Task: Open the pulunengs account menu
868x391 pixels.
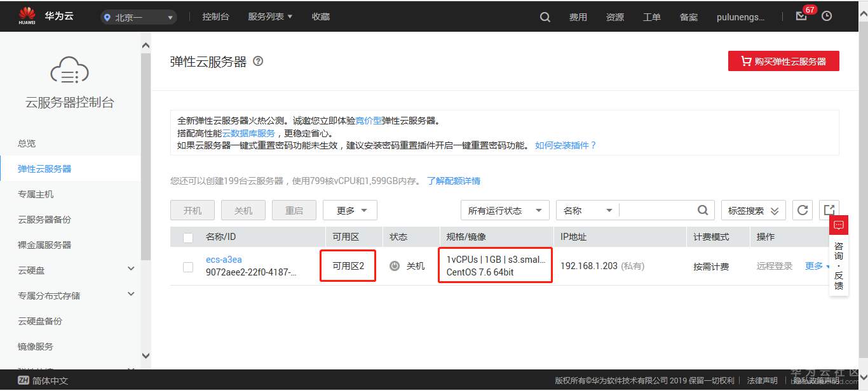Action: (740, 17)
